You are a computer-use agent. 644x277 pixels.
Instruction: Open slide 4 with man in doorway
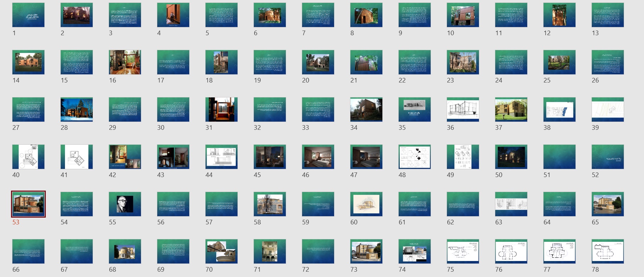tap(173, 15)
